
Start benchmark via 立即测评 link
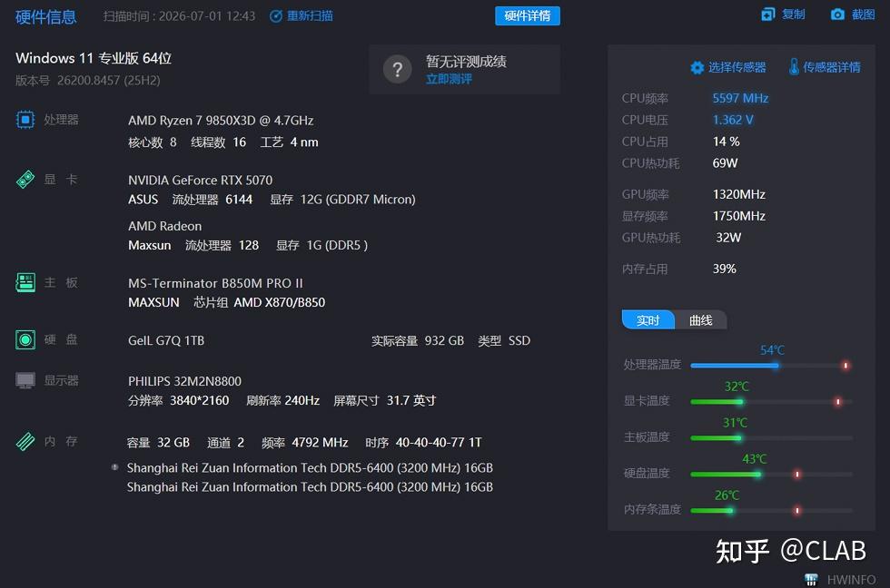coord(449,79)
